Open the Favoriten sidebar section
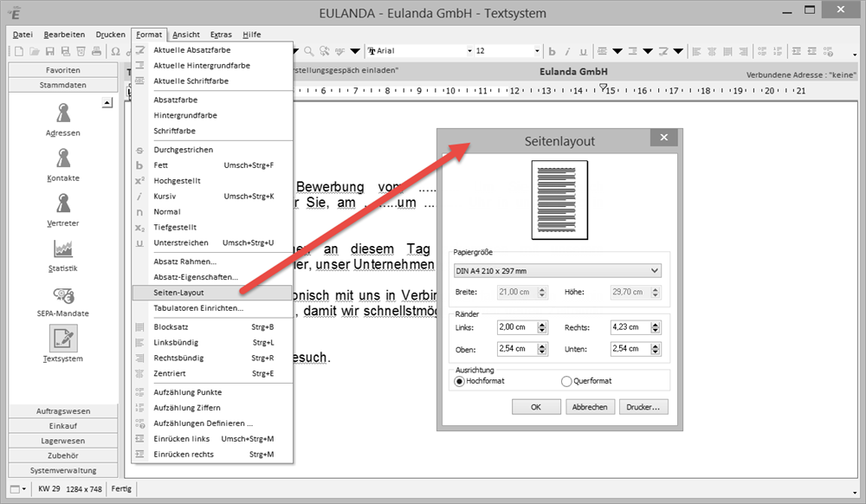This screenshot has width=866, height=504. (x=63, y=70)
